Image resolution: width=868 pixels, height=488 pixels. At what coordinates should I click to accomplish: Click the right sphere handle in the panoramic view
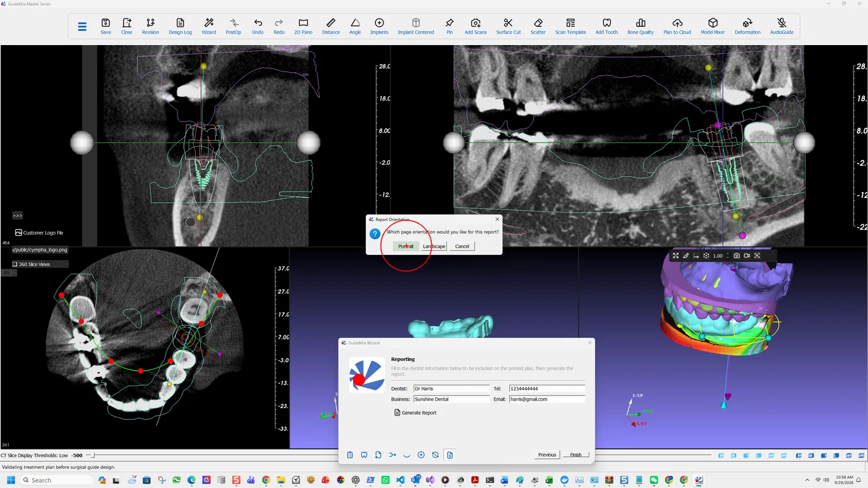point(804,143)
